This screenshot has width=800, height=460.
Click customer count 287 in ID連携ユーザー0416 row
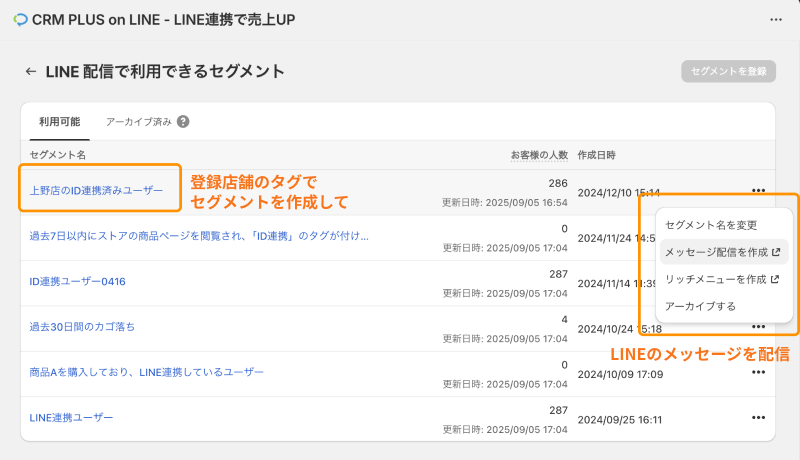559,274
